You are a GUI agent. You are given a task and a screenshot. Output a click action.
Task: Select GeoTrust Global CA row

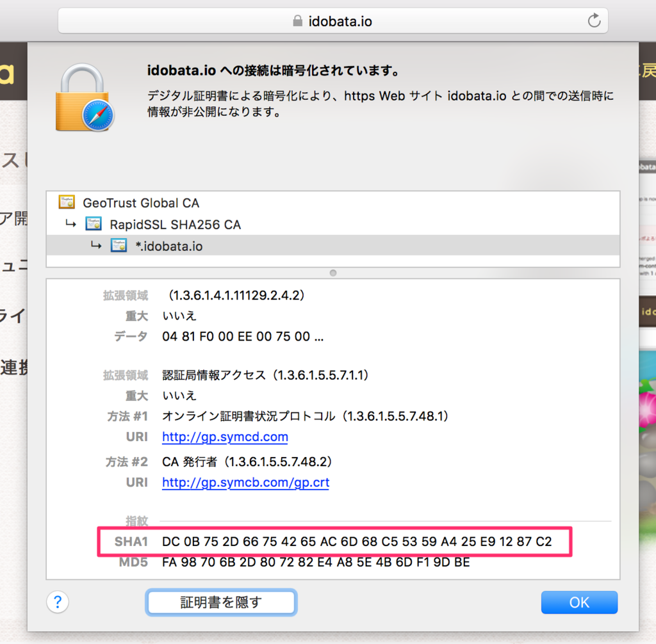point(332,203)
